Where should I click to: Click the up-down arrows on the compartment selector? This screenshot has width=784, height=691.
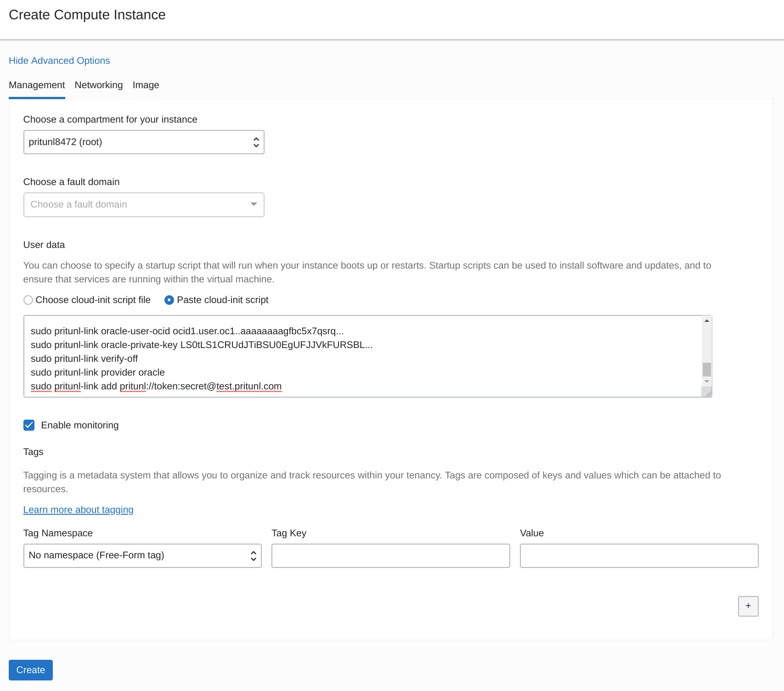(x=256, y=142)
